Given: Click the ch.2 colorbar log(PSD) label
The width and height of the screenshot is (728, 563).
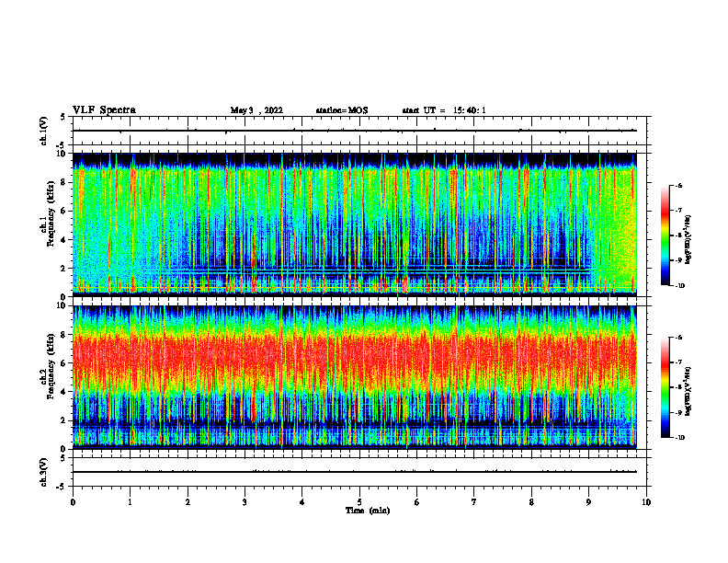Looking at the screenshot, I should pyautogui.click(x=688, y=392).
